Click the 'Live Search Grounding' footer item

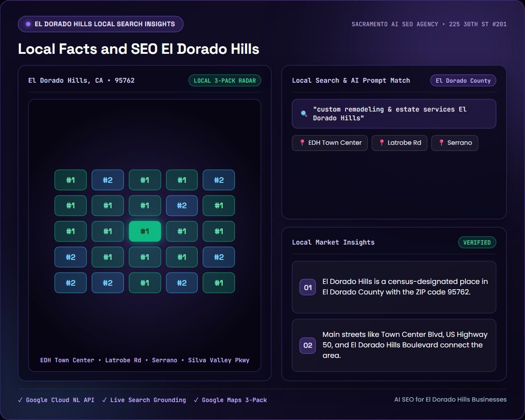[144, 400]
